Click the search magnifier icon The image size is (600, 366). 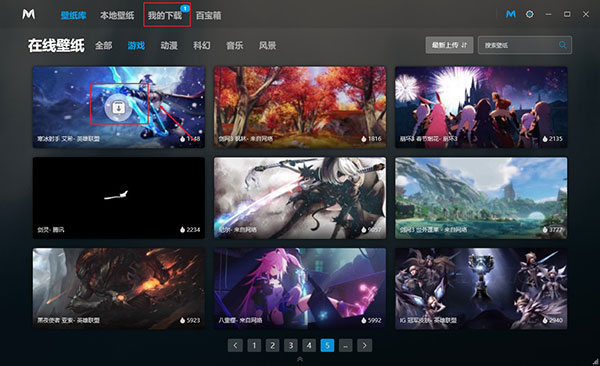point(562,45)
